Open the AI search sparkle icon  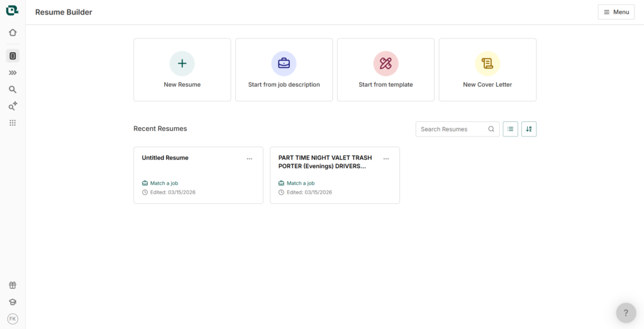tap(13, 106)
